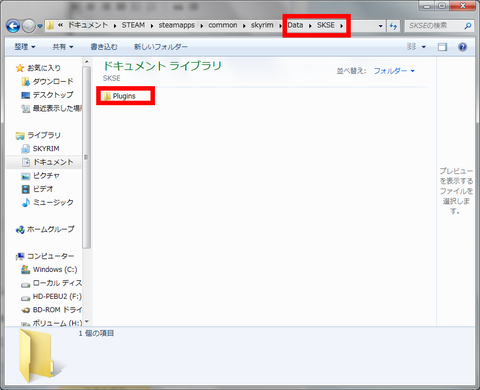Image resolution: width=480 pixels, height=390 pixels.
Task: Click the refresh button next to address bar
Action: tap(393, 26)
